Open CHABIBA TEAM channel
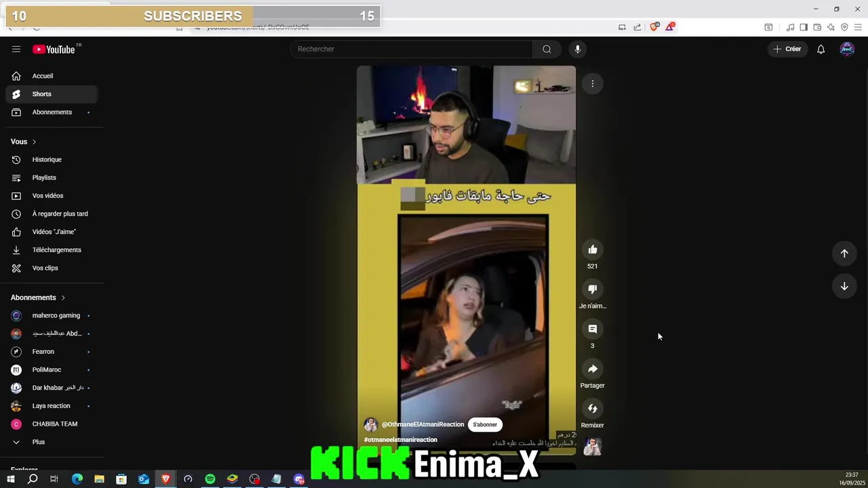The width and height of the screenshot is (868, 488). (x=52, y=424)
